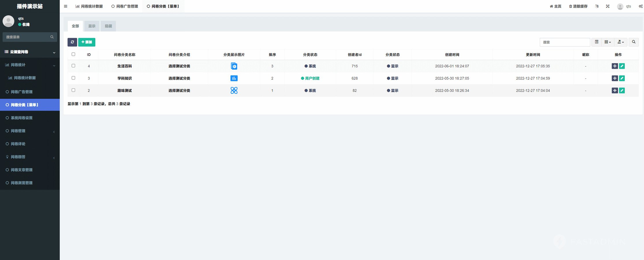Click the refresh table button
Image resolution: width=644 pixels, height=260 pixels.
tap(72, 42)
